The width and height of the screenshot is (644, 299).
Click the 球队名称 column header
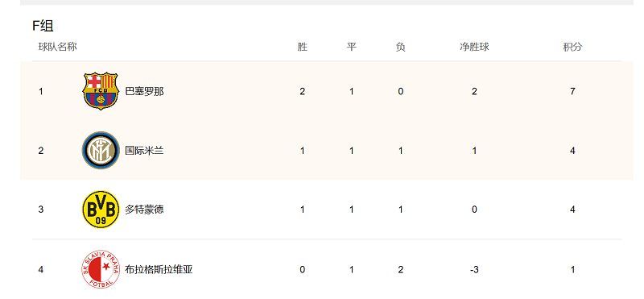click(x=57, y=47)
